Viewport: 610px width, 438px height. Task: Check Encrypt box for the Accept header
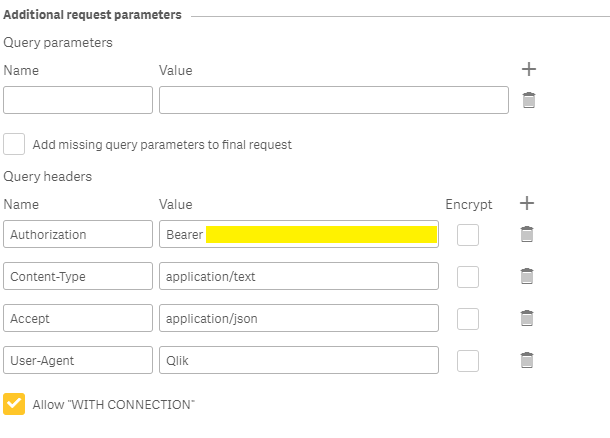467,319
